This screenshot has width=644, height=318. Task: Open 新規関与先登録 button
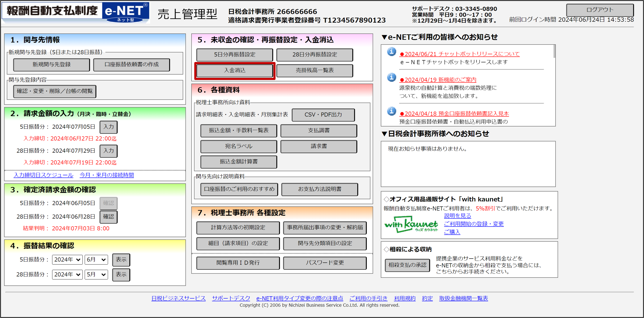(52, 65)
